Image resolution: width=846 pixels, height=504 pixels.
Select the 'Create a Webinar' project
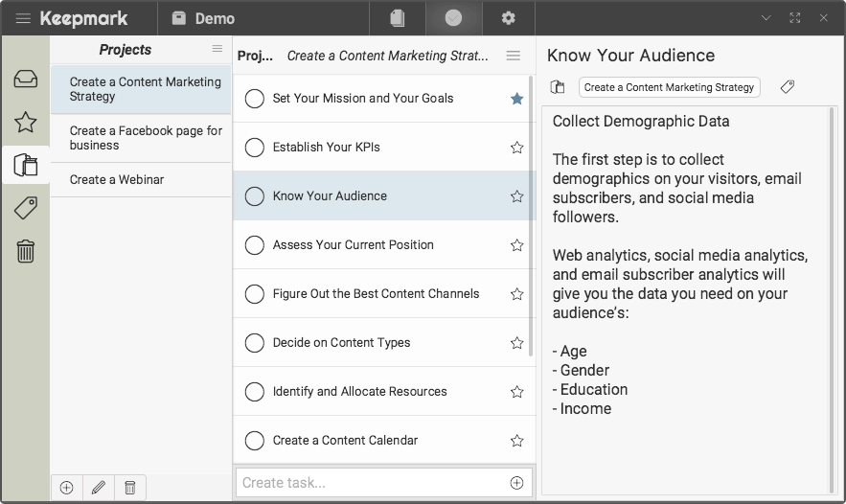[x=117, y=179]
